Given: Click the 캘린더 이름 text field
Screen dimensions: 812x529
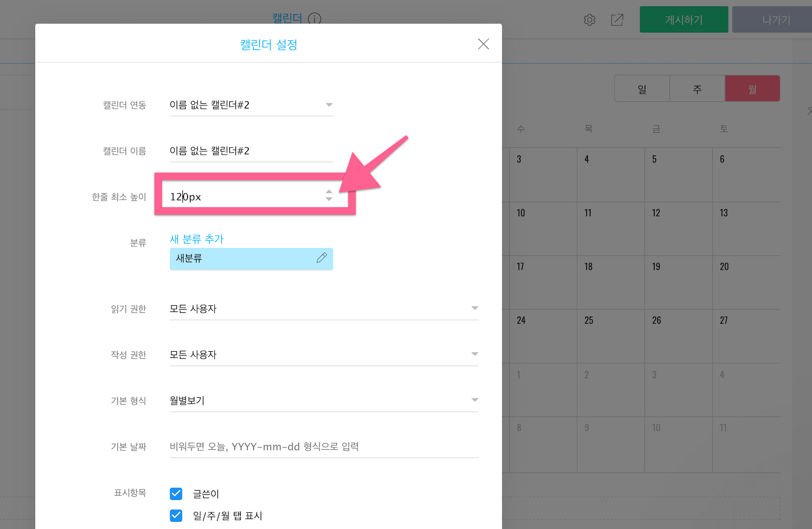Looking at the screenshot, I should click(251, 151).
